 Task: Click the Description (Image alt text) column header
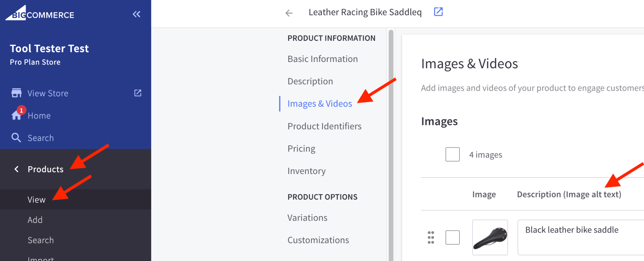tap(569, 194)
